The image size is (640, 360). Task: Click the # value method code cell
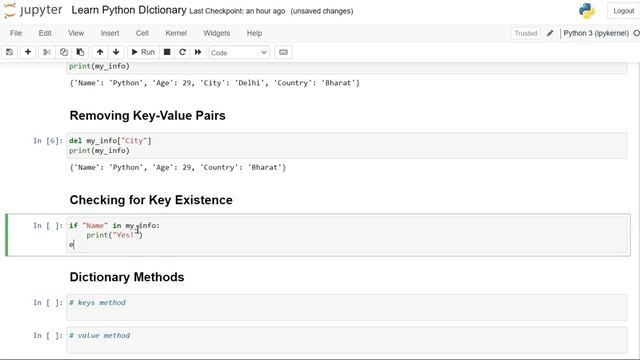[347, 340]
